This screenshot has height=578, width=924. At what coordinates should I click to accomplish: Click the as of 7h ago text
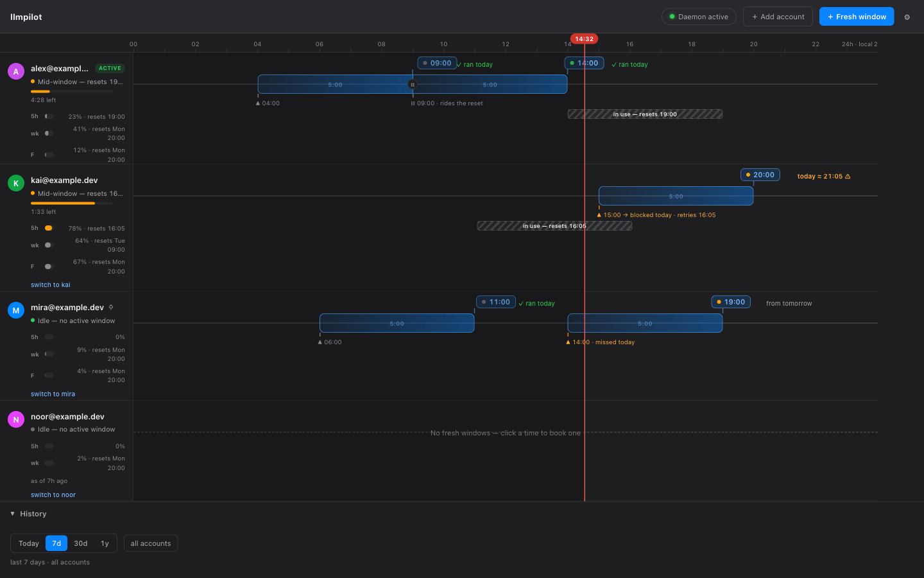coord(49,481)
